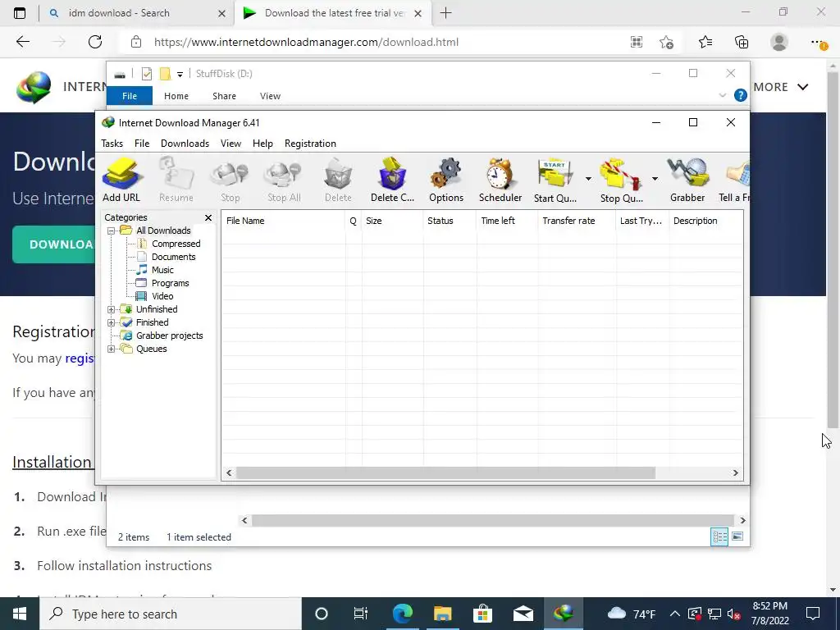Select the Documents category
This screenshot has width=840, height=630.
(x=173, y=257)
